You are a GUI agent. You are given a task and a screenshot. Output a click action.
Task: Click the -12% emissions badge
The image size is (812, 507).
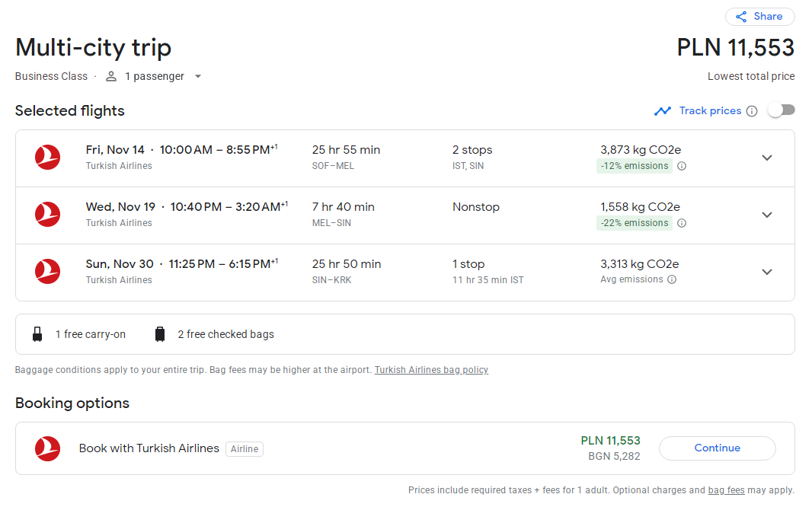(635, 166)
